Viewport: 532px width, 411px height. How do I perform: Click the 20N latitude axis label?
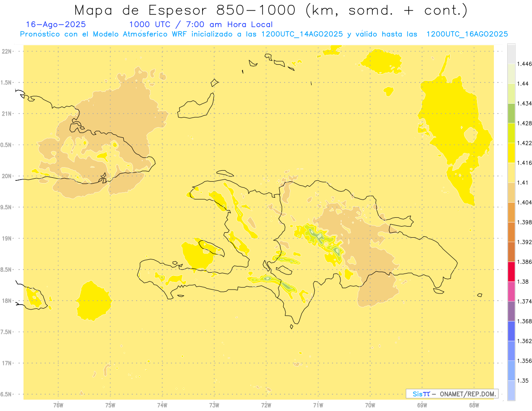7,176
